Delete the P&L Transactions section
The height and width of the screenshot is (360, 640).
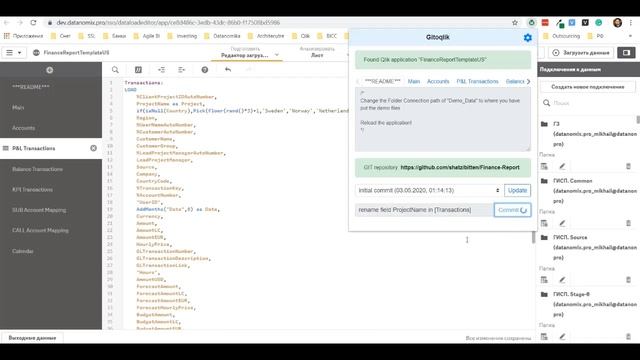pos(93,148)
